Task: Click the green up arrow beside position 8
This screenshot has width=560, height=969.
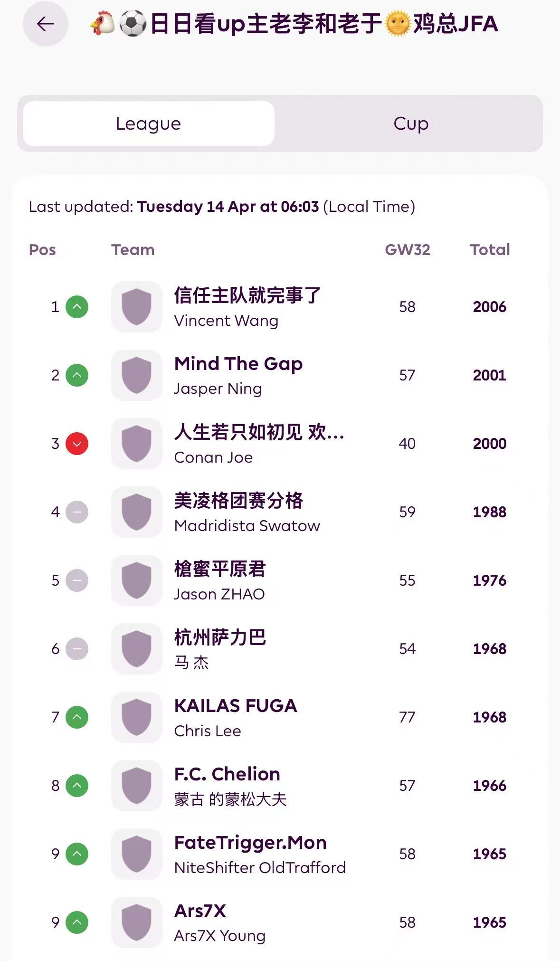Action: [77, 786]
